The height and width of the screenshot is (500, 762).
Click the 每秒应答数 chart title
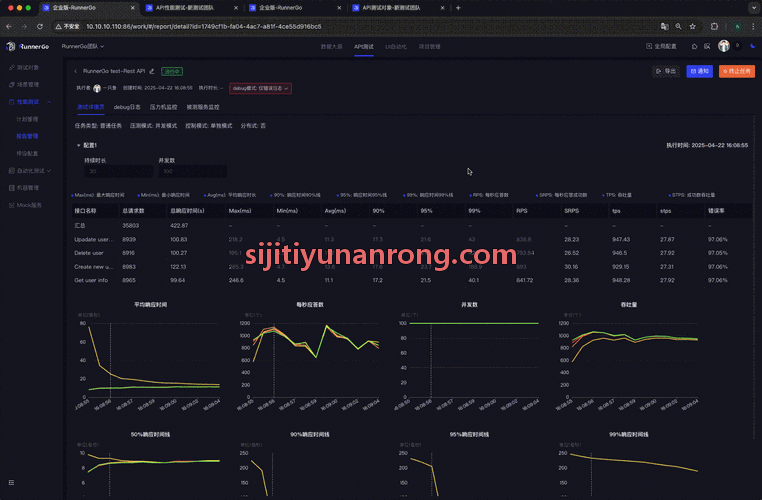310,305
